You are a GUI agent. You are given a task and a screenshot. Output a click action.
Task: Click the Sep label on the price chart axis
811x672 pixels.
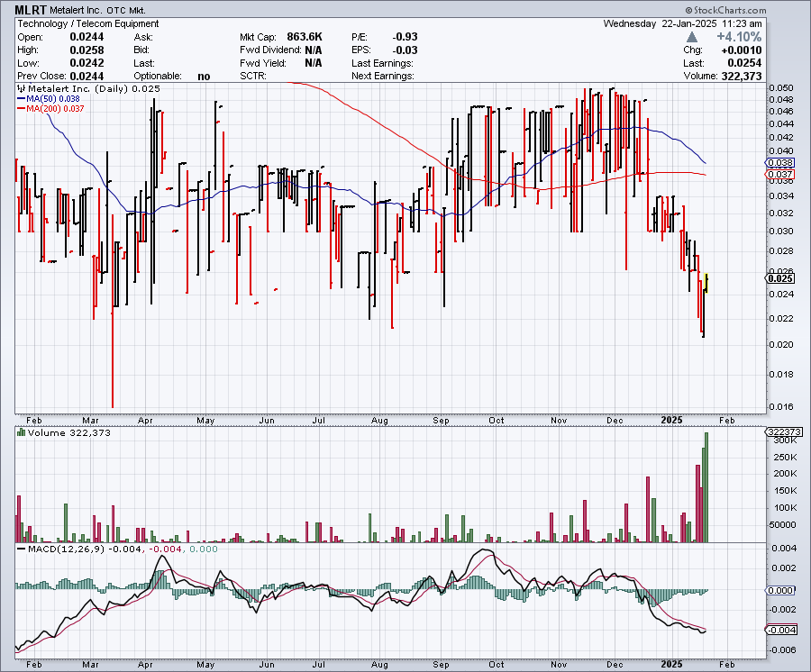point(441,421)
